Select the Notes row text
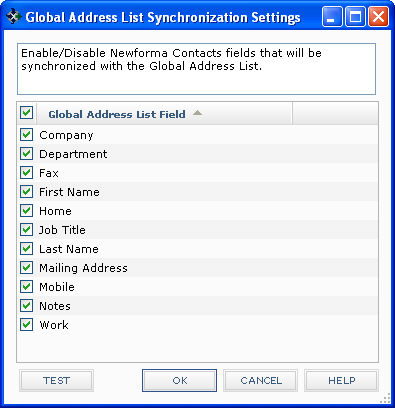 pos(55,306)
